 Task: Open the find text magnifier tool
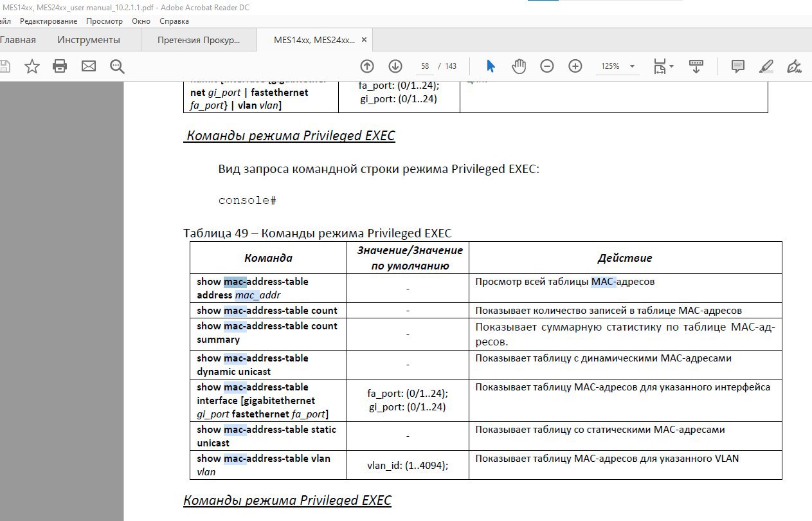pyautogui.click(x=117, y=66)
